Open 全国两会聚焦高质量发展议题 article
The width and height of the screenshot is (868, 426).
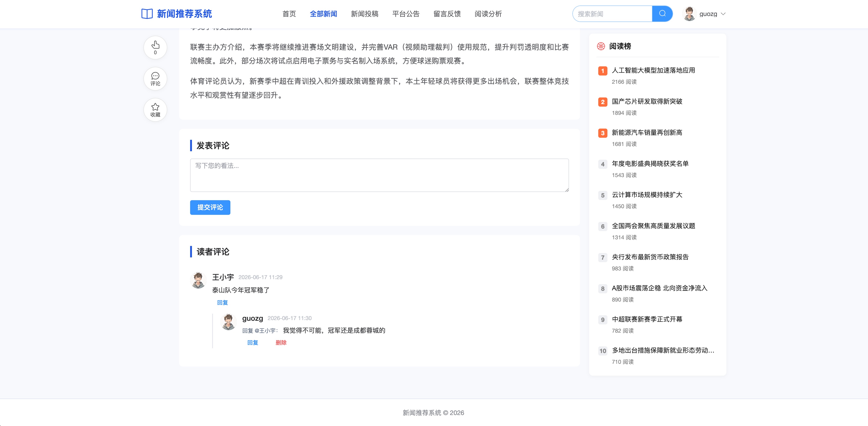coord(653,226)
